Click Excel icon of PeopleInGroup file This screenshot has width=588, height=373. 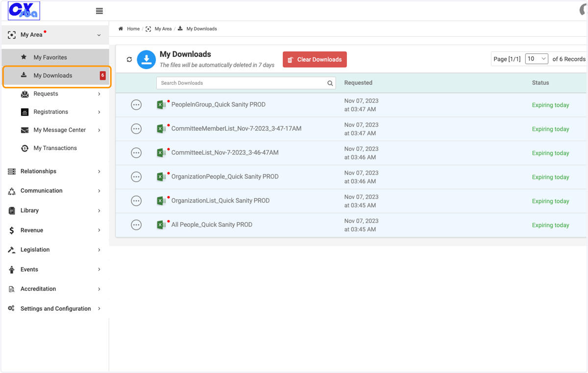pyautogui.click(x=161, y=105)
